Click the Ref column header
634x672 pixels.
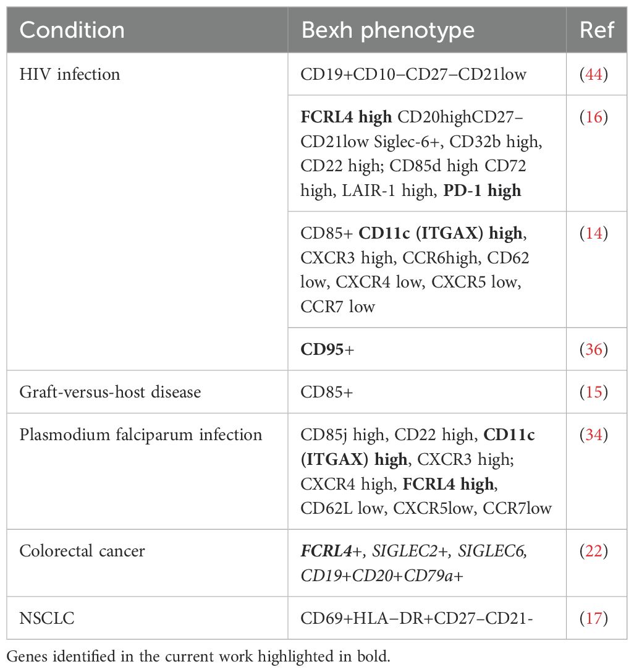click(x=597, y=30)
